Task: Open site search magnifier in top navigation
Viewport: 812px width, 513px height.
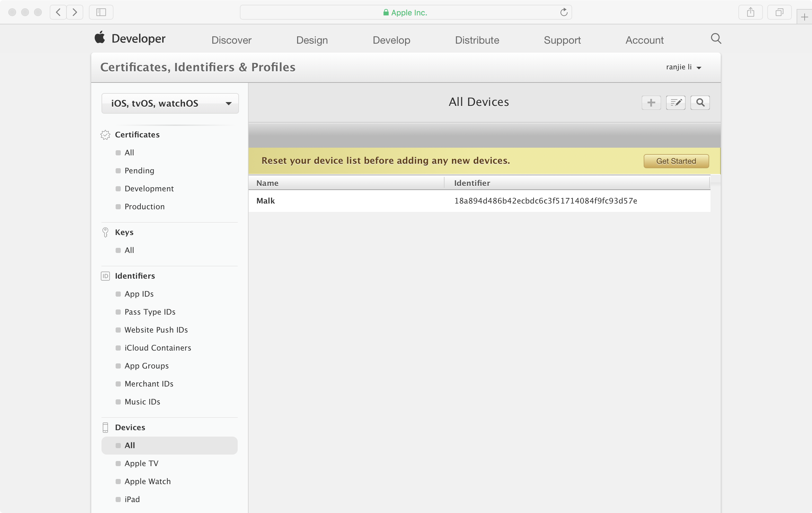Action: click(x=716, y=39)
